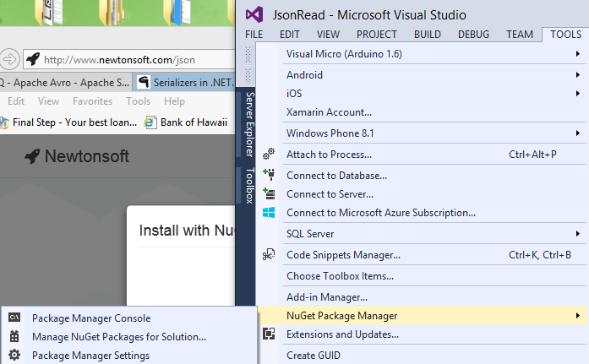Click the Connect to Server icon
This screenshot has height=364, width=589.
[x=269, y=193]
